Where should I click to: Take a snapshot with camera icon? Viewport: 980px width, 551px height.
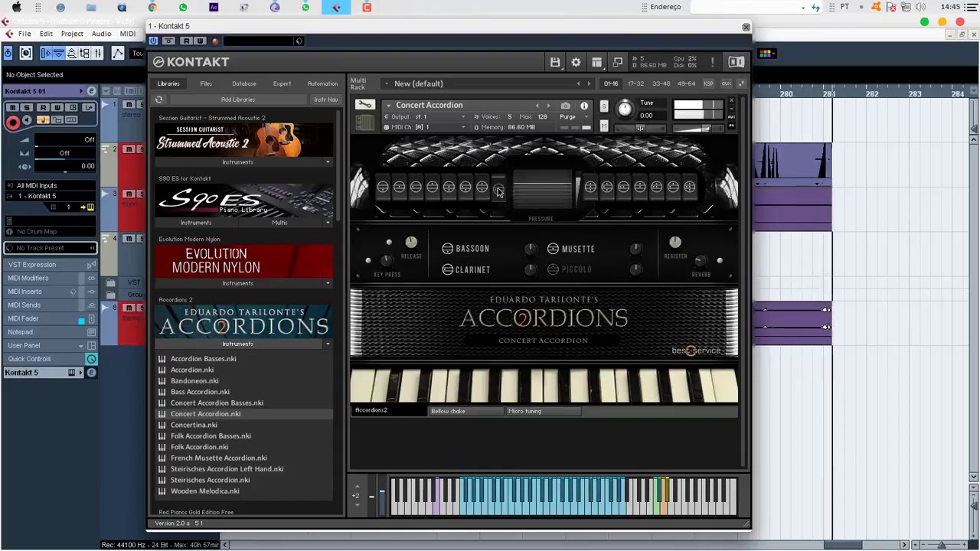click(565, 106)
